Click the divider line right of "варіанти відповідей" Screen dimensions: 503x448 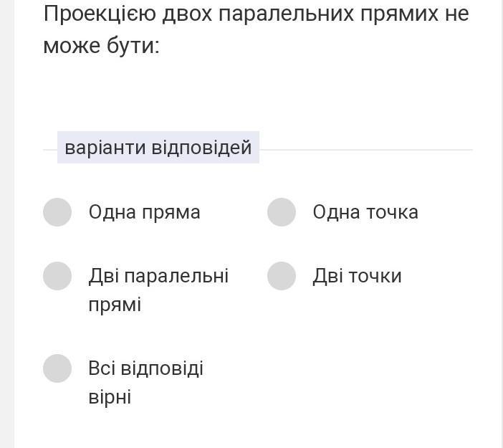point(365,150)
